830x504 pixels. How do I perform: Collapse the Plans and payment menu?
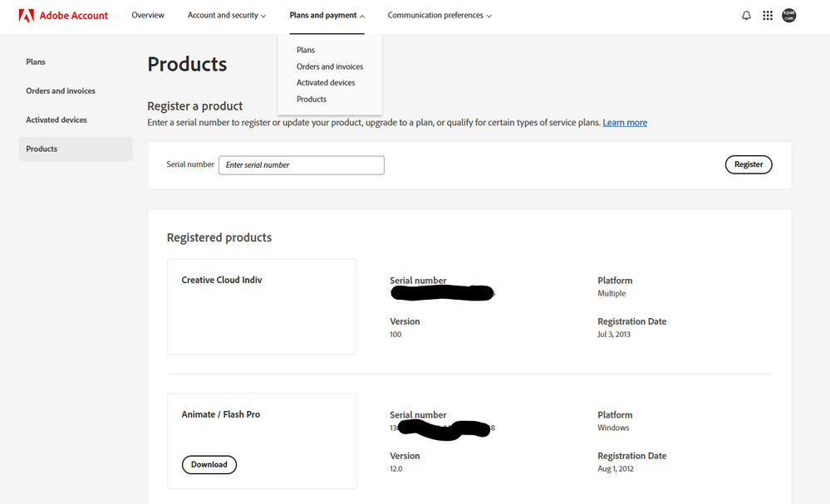tap(327, 16)
